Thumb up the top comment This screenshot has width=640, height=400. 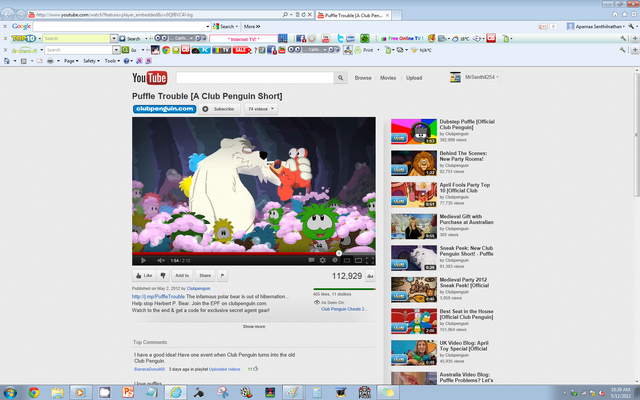[256, 369]
